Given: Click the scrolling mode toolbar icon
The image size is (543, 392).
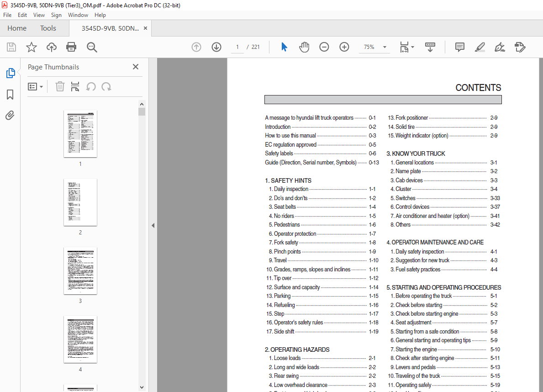Looking at the screenshot, I should coord(430,47).
